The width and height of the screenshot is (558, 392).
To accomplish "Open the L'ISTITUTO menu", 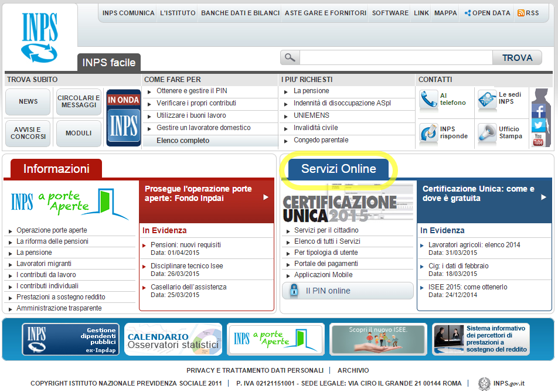I will [x=178, y=13].
